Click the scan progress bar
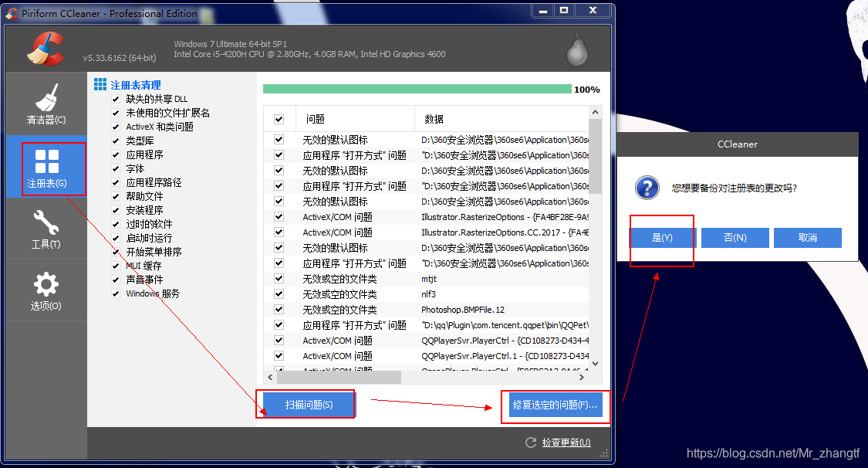The height and width of the screenshot is (468, 868). pos(417,89)
